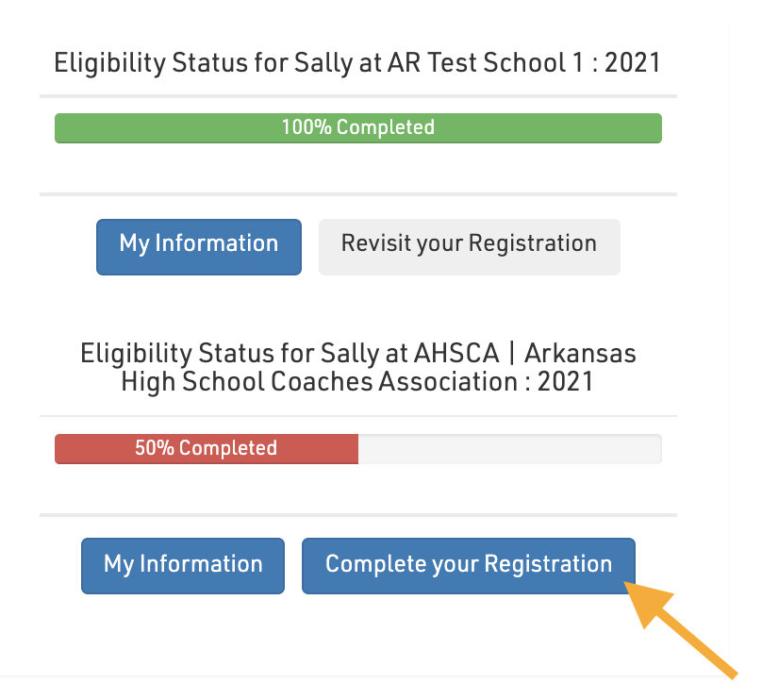This screenshot has width=762, height=700.
Task: Click the "50% Completed" text label
Action: click(206, 449)
